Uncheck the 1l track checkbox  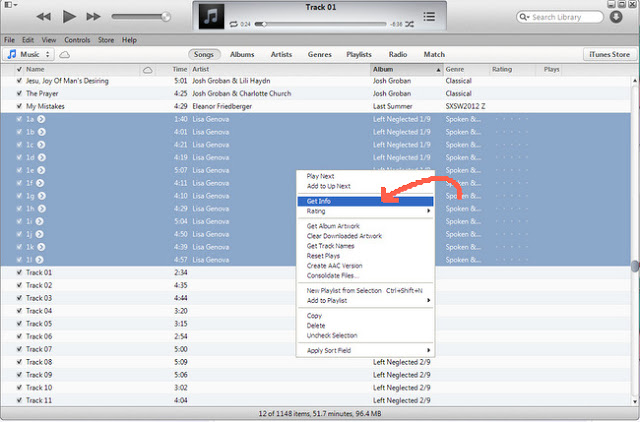pyautogui.click(x=19, y=260)
